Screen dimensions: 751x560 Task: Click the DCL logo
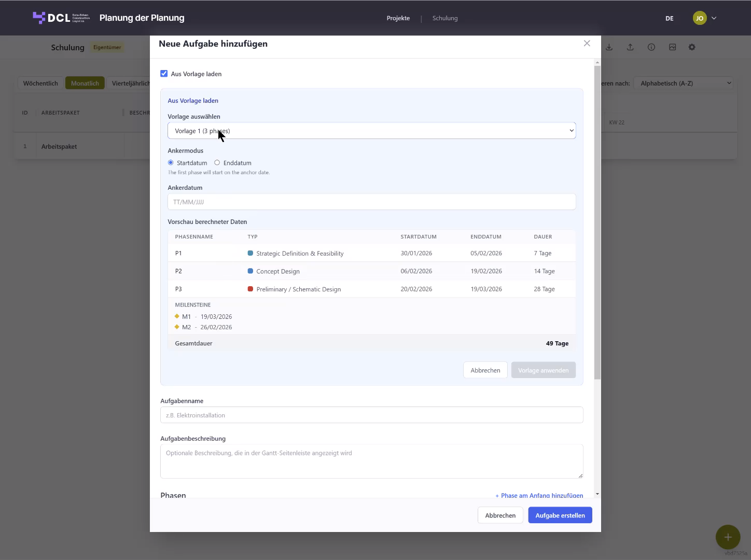[61, 18]
